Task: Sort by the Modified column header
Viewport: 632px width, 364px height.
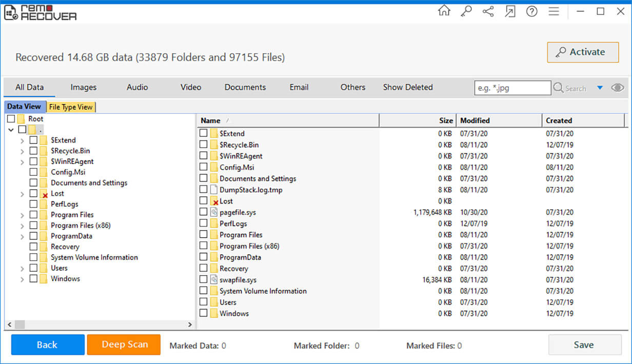Action: [499, 120]
